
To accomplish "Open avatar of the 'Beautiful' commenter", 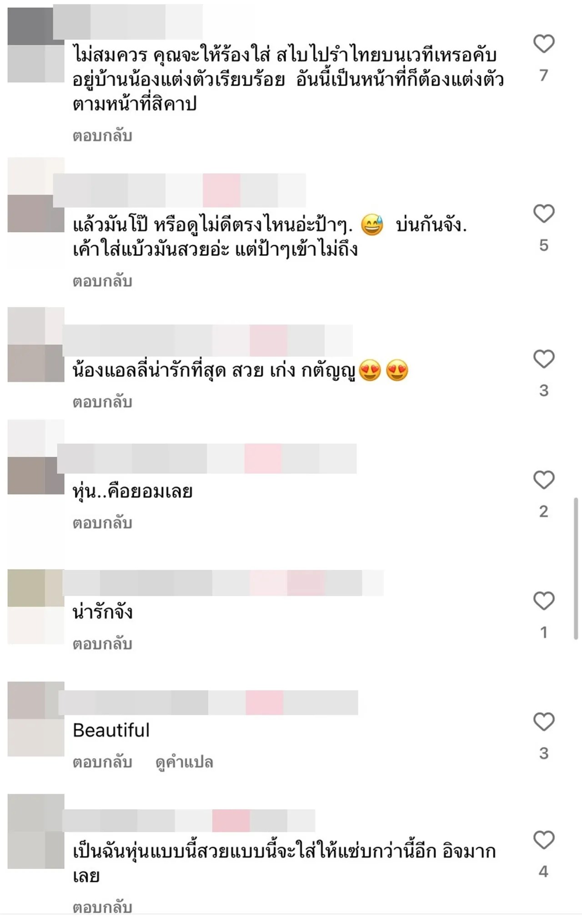I will click(x=36, y=719).
